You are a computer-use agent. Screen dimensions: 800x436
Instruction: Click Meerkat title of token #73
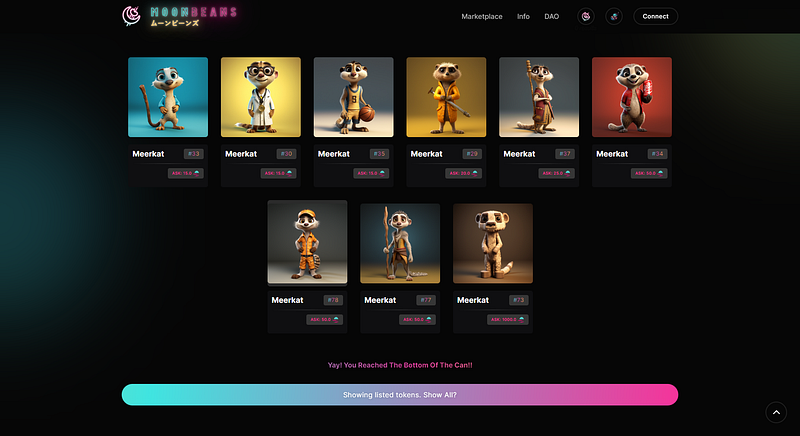(x=473, y=300)
